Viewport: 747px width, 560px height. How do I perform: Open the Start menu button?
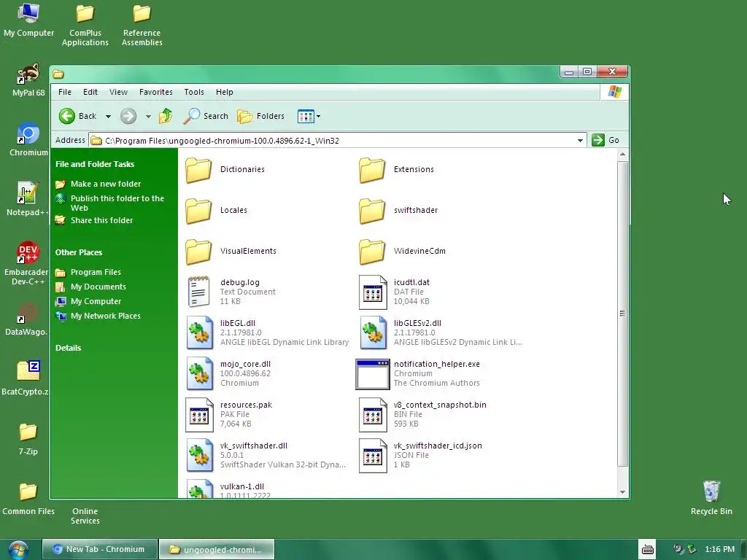point(18,550)
